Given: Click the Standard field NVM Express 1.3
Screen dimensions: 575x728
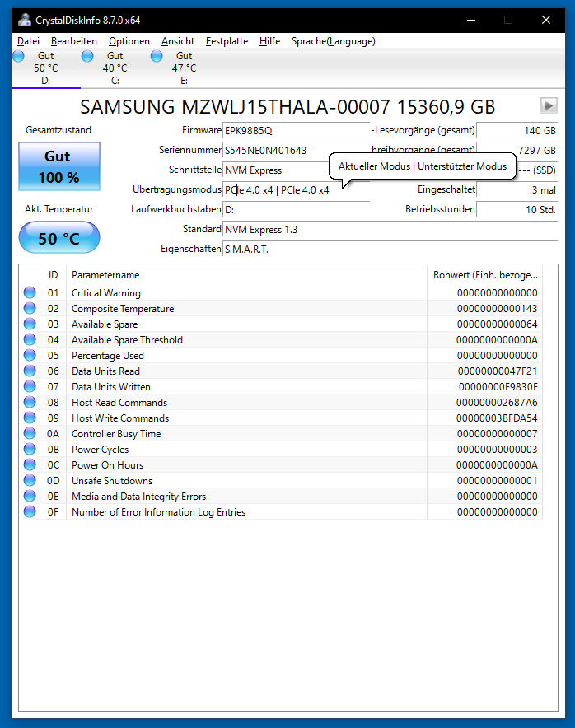Looking at the screenshot, I should pos(390,230).
